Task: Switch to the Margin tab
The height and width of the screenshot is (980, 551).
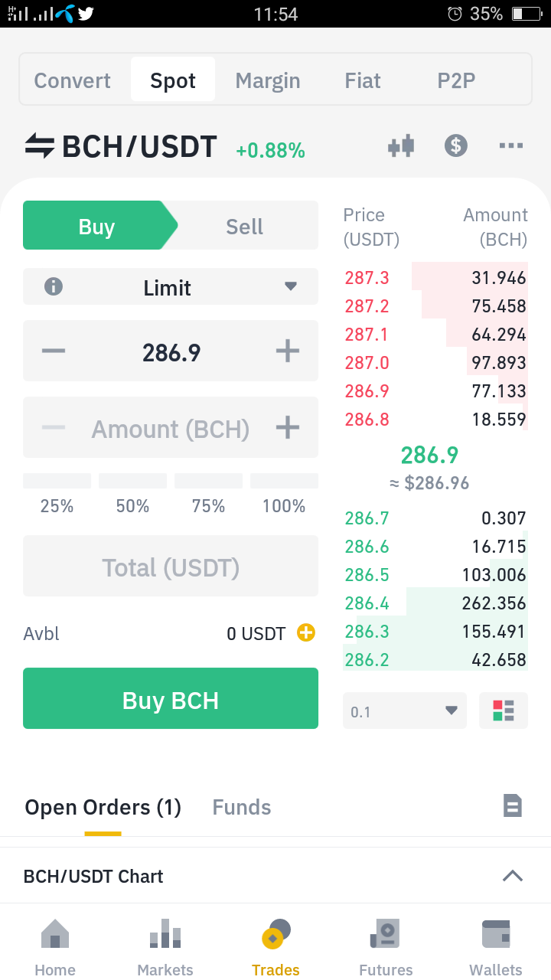Action: click(268, 80)
